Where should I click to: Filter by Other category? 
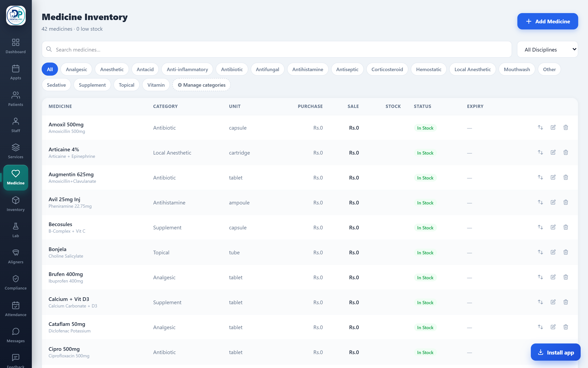click(x=549, y=69)
